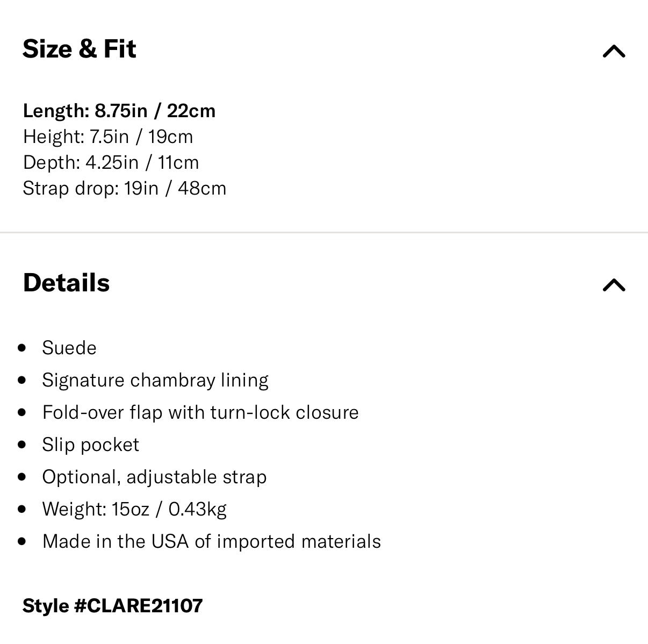Click Weight 15oz / 0.43kg item

[x=134, y=509]
